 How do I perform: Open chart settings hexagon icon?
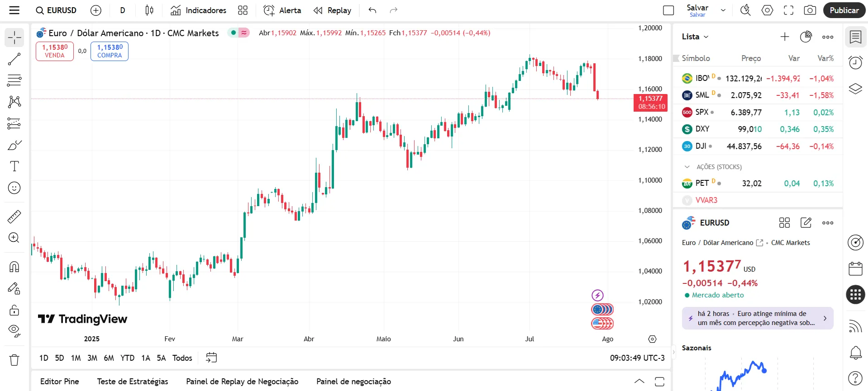click(x=768, y=10)
